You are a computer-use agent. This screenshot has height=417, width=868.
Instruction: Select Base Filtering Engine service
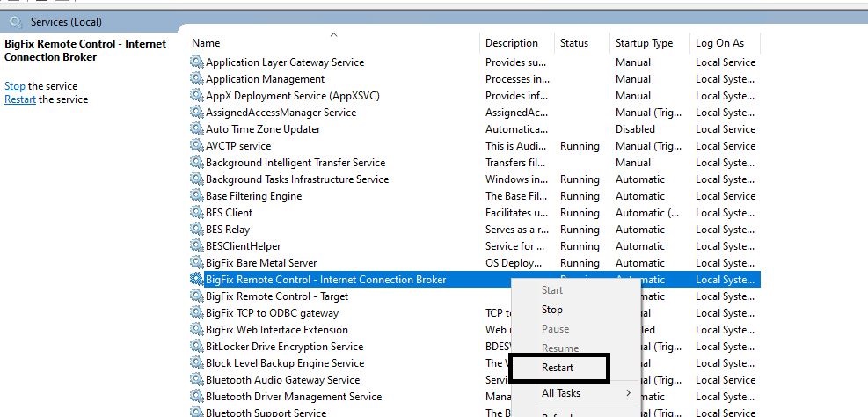[253, 195]
